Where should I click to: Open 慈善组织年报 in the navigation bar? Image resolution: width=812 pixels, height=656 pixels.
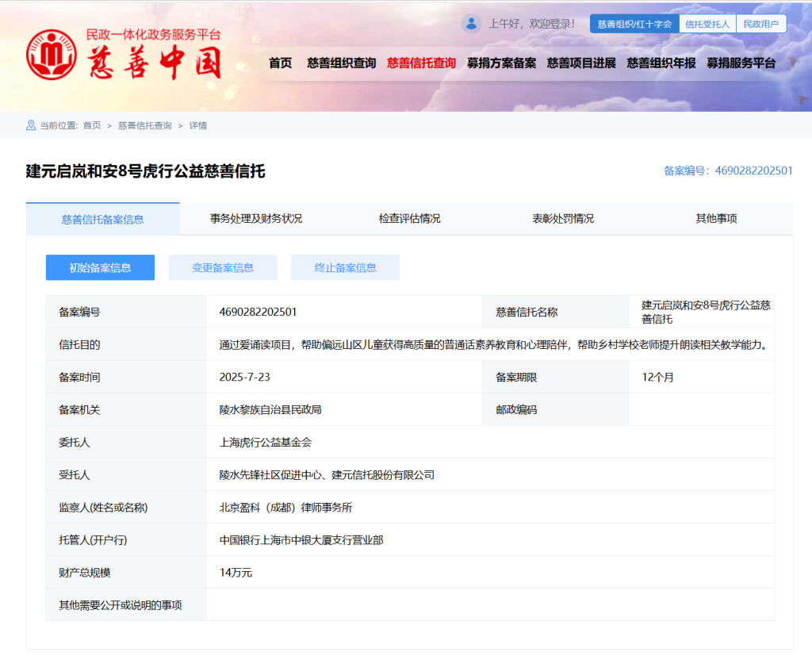point(661,63)
